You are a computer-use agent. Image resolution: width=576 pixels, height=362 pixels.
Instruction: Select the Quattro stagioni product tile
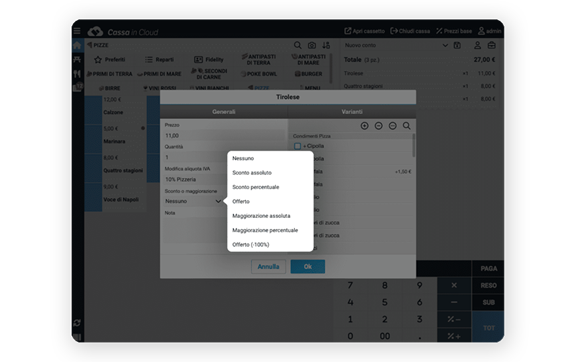tap(115, 168)
